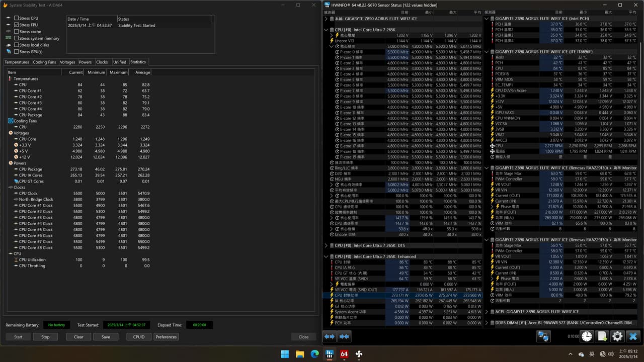Collapse the GIGABYTE Z890 (ITE IT8696E) section
Viewport: 644px width, 362px height.
tap(487, 52)
